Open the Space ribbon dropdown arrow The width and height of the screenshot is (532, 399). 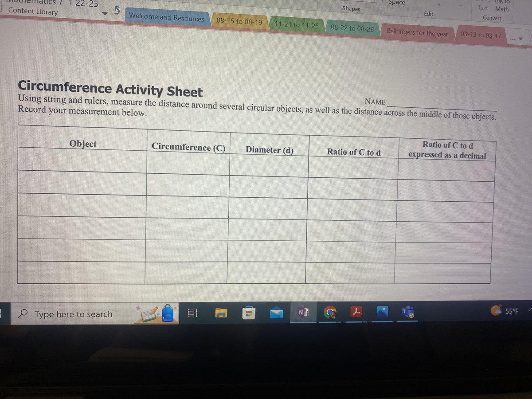[x=439, y=4]
